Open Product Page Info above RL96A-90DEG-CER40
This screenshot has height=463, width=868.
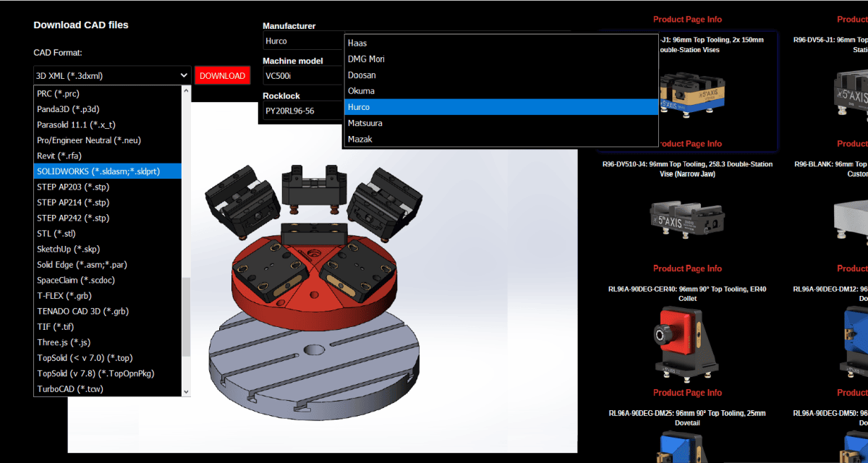(x=687, y=268)
